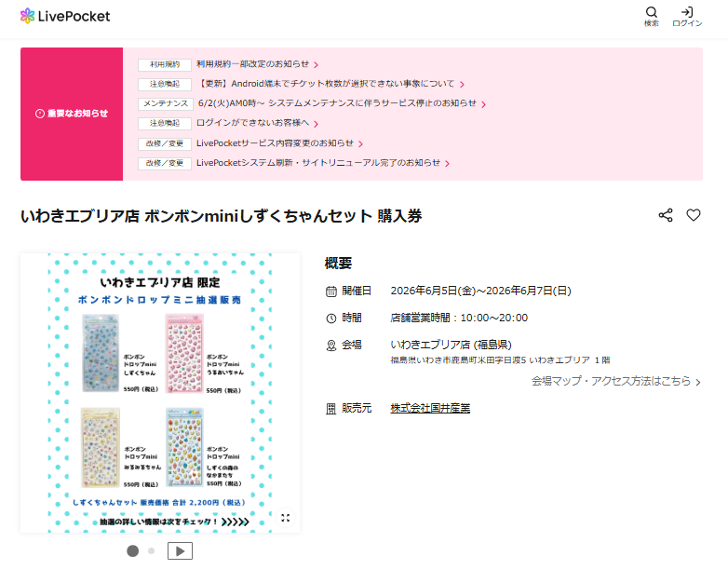Click the 利用規約 tag label
This screenshot has height=583, width=728.
pos(165,64)
